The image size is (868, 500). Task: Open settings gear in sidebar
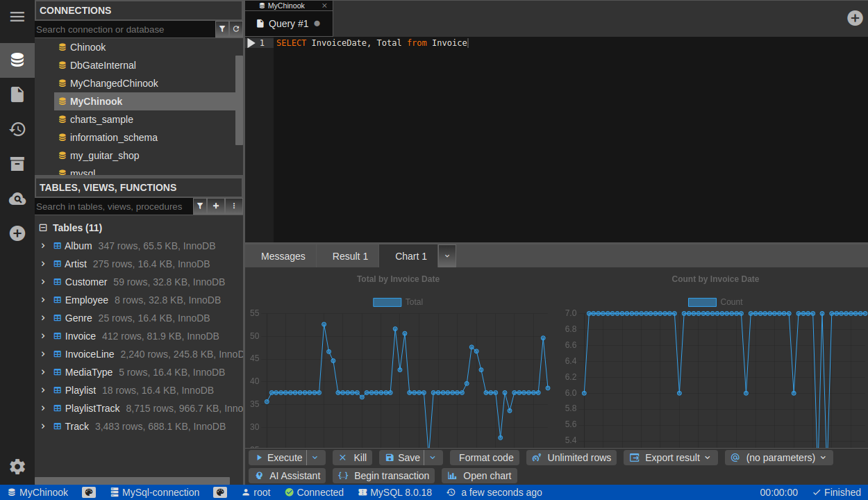tap(17, 467)
